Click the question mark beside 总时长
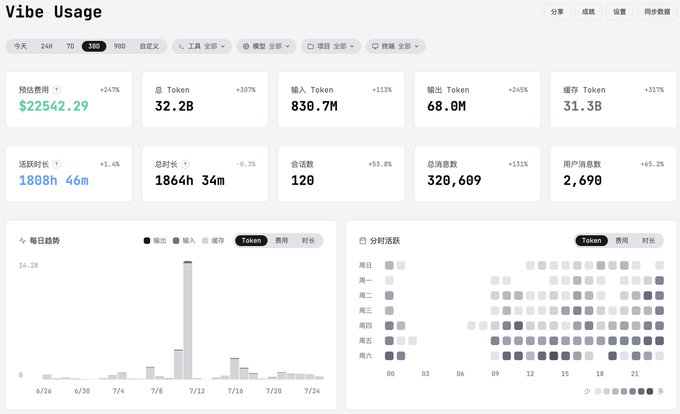Image resolution: width=680 pixels, height=414 pixels. (185, 164)
